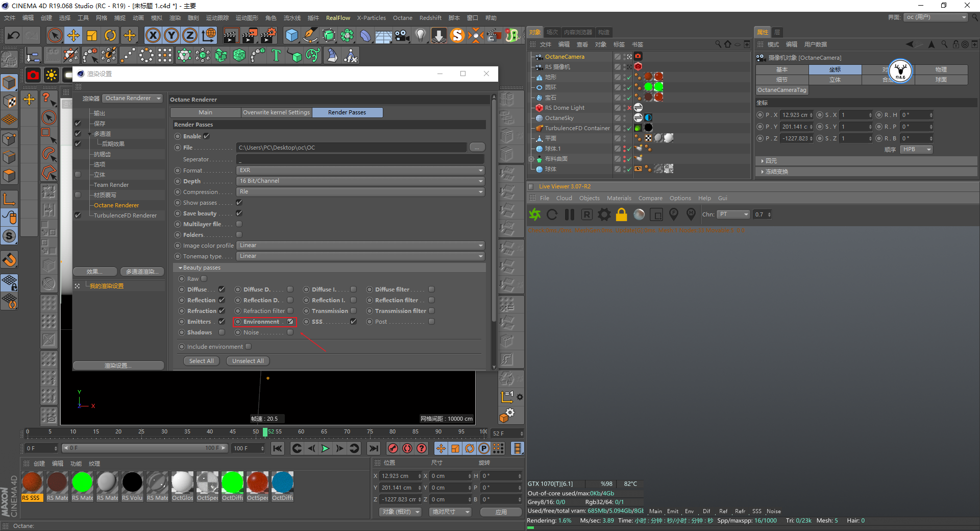Toggle the Show passes checkbox
Image resolution: width=980 pixels, height=531 pixels.
click(239, 203)
